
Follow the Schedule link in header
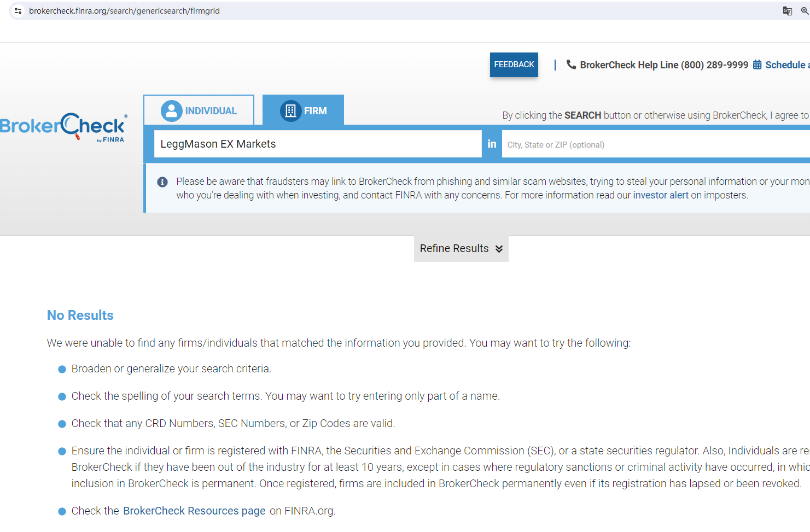pos(788,65)
